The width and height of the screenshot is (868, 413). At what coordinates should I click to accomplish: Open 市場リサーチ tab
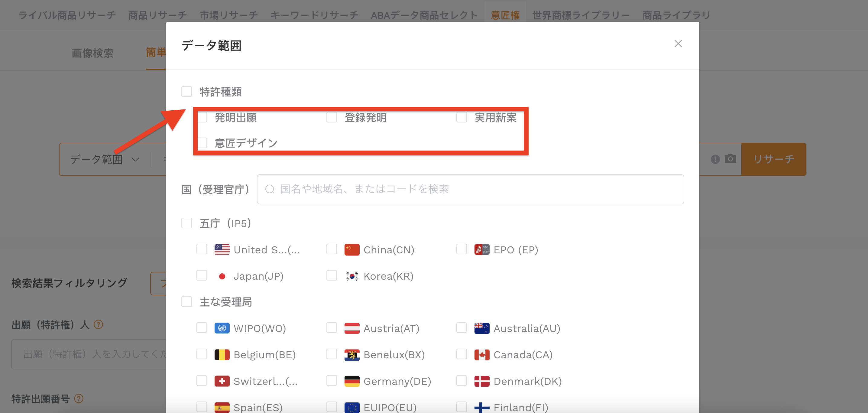[228, 15]
